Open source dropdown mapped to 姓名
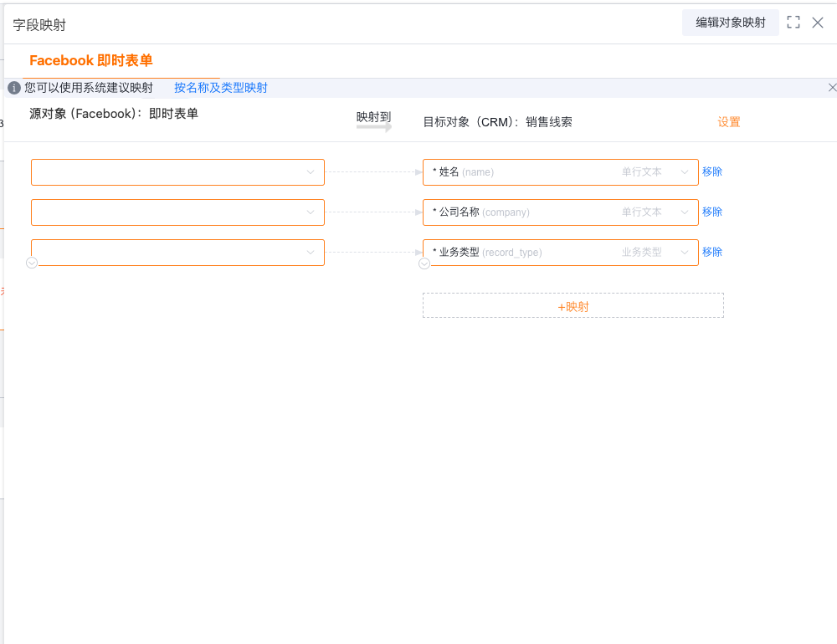 177,172
